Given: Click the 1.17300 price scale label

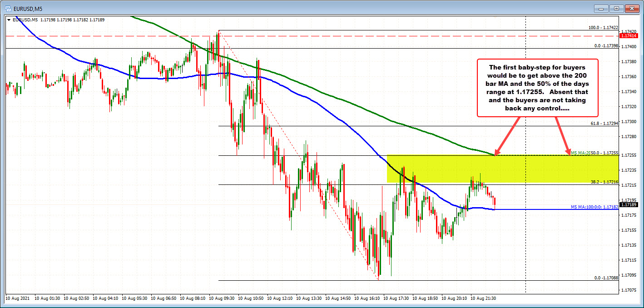Looking at the screenshot, I should tap(629, 121).
